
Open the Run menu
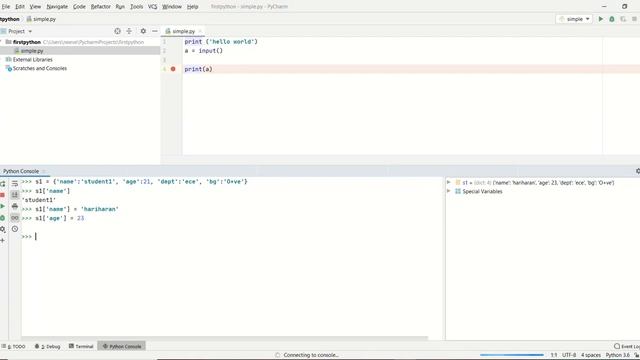[x=120, y=7]
